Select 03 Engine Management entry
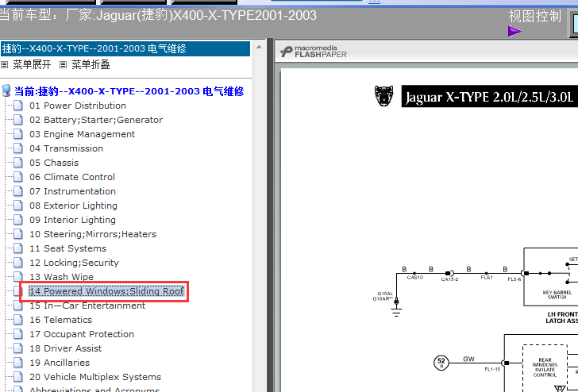Screen dimensions: 578x392 [83, 134]
